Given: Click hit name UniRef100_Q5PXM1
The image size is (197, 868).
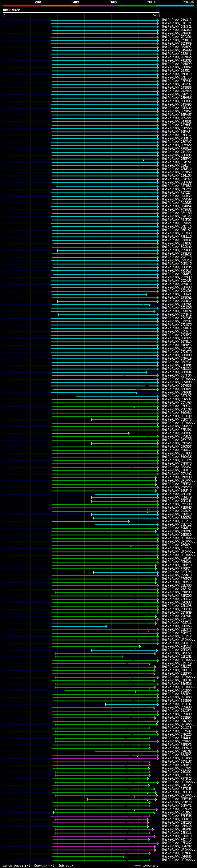Looking at the screenshot, I should point(176,501).
